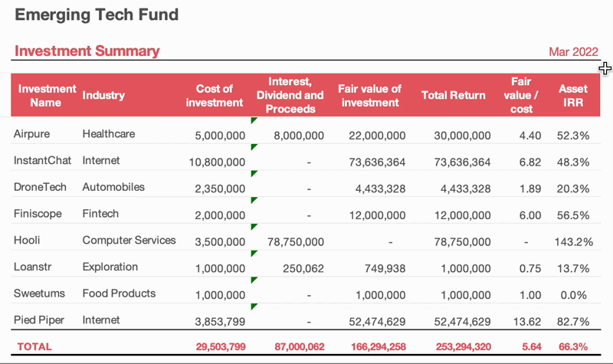Select the Sweetums Food Products cell
Image resolution: width=613 pixels, height=364 pixels.
click(119, 293)
